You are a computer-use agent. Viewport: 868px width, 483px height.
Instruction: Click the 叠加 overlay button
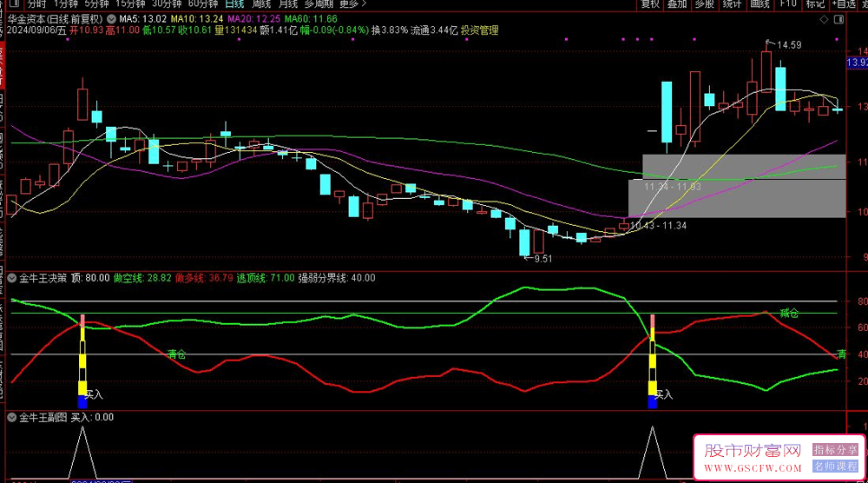pyautogui.click(x=677, y=3)
